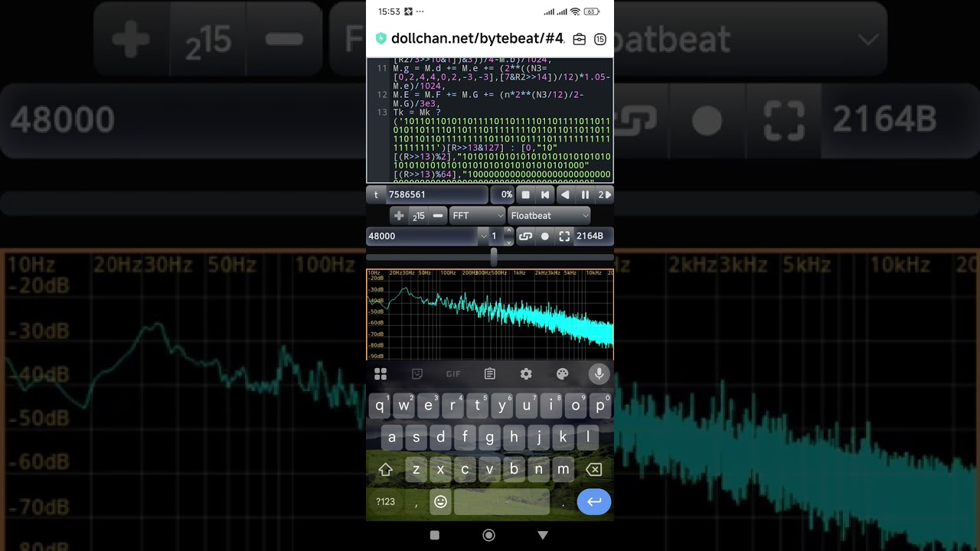Open the keyboard apps grid icon
Screen dimensions: 980x551
(381, 374)
